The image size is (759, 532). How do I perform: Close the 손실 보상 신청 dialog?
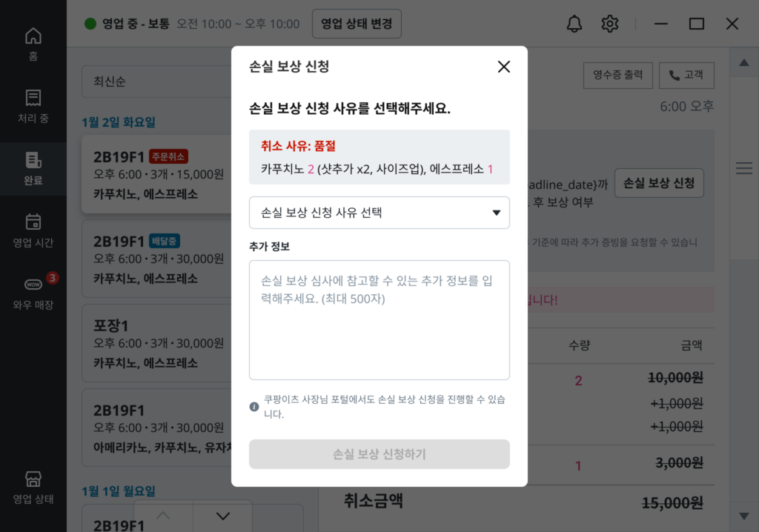(x=504, y=67)
